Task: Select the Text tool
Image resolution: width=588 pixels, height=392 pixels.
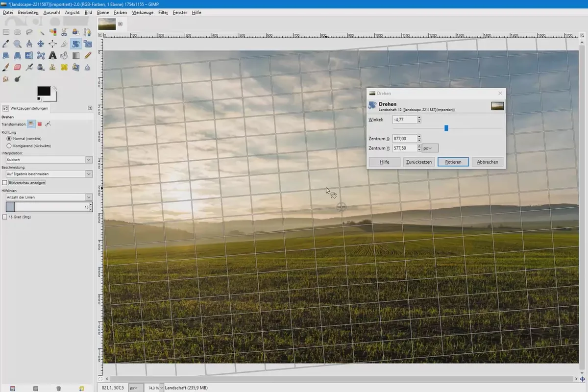Action: click(52, 56)
